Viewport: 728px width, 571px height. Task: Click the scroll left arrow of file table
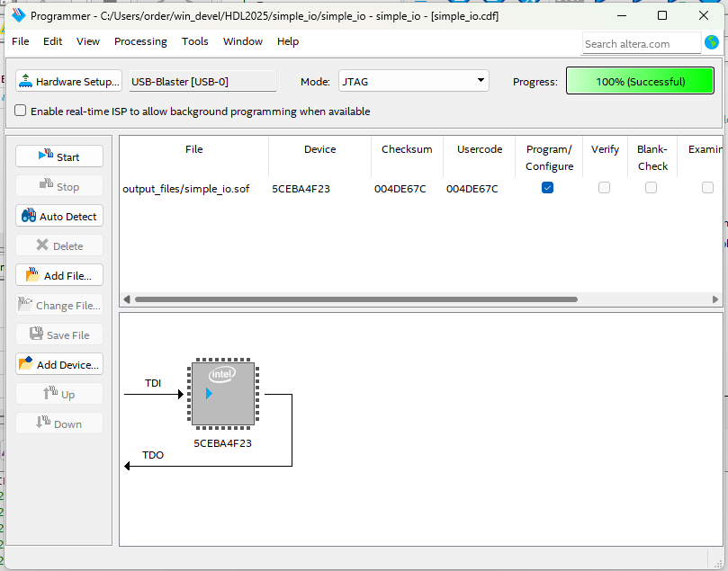(x=127, y=299)
